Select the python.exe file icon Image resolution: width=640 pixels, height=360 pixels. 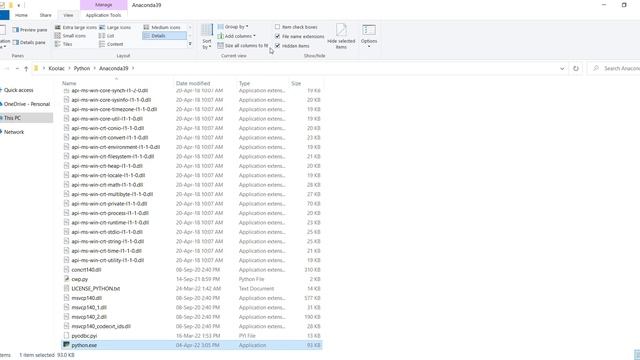66,345
